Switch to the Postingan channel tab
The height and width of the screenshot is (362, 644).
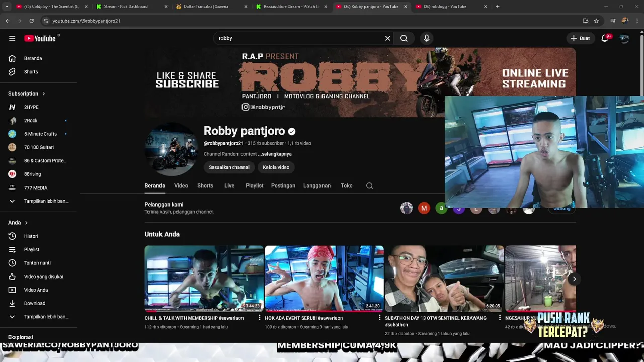pos(283,186)
